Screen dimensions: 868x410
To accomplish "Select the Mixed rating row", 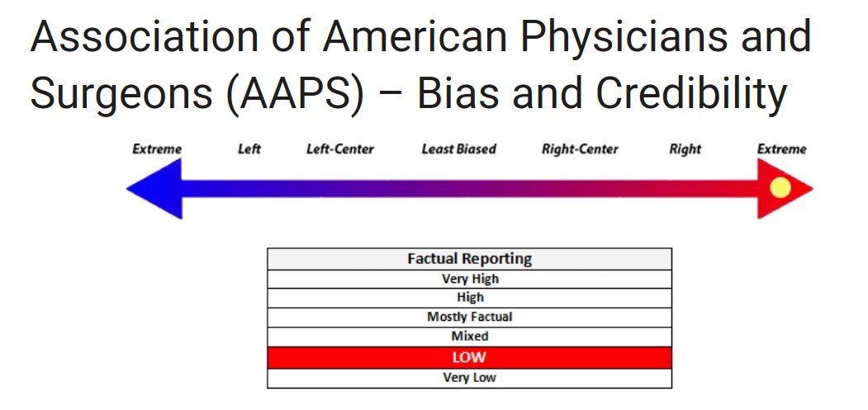I will tap(469, 337).
